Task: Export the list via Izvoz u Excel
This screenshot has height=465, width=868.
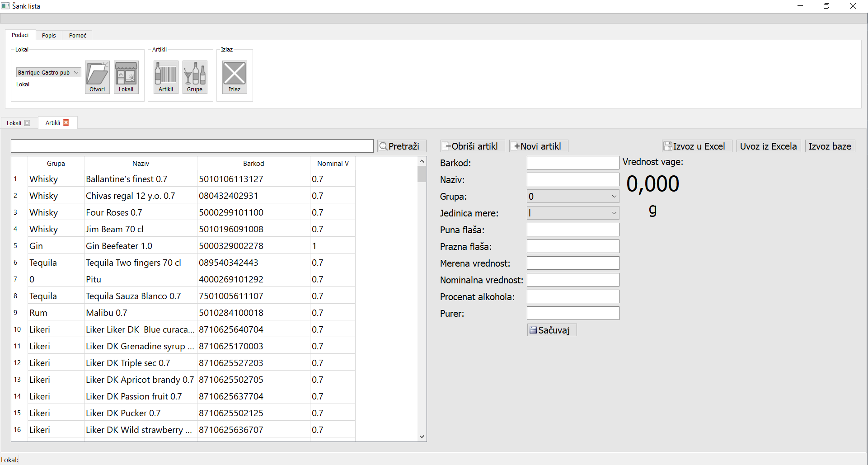Action: coord(697,146)
